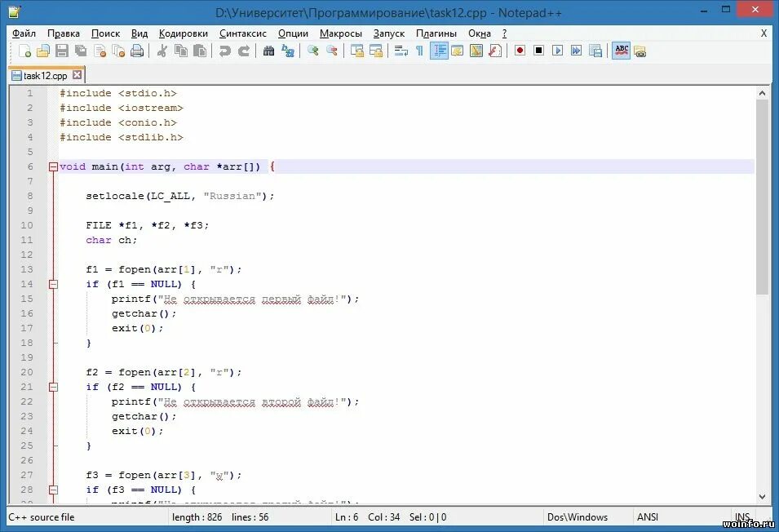This screenshot has width=779, height=532.
Task: Open Find with the binoculars icon
Action: point(268,51)
